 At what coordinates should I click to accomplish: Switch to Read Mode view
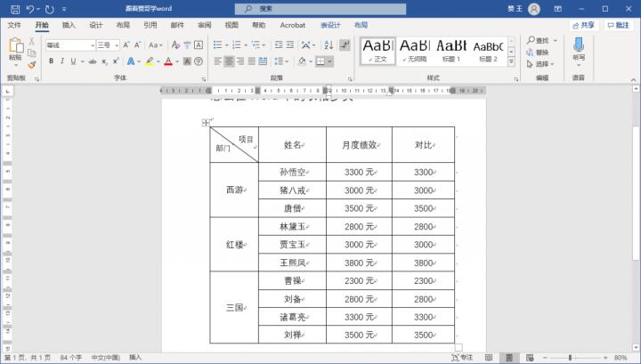tap(489, 358)
